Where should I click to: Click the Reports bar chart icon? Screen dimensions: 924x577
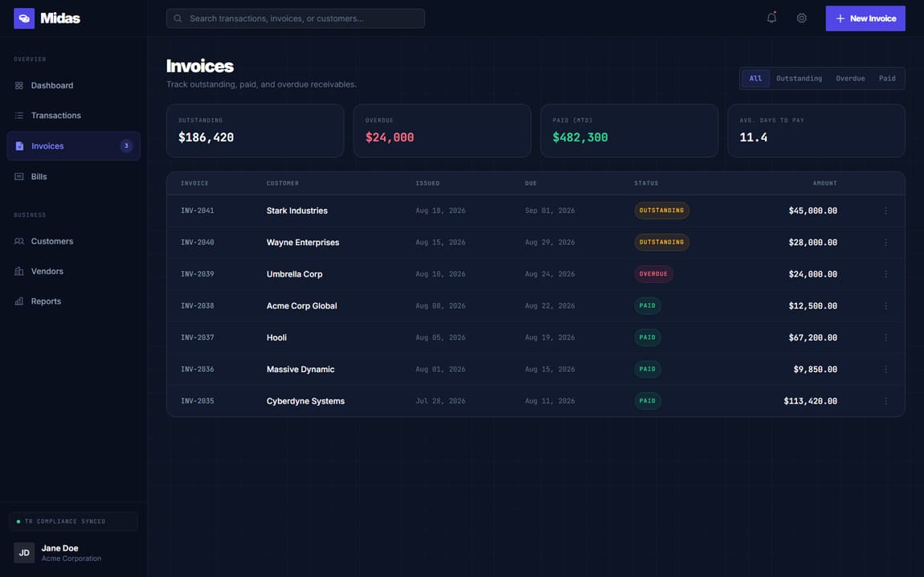click(18, 301)
